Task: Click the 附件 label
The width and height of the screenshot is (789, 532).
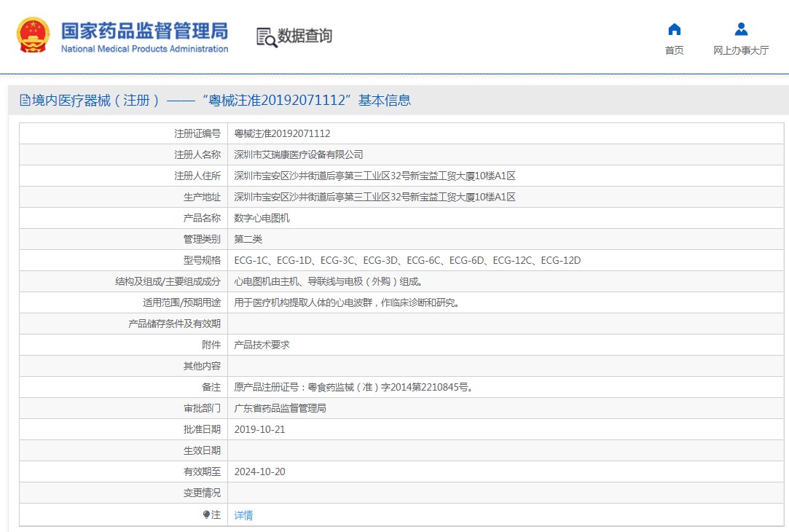Action: (x=211, y=345)
